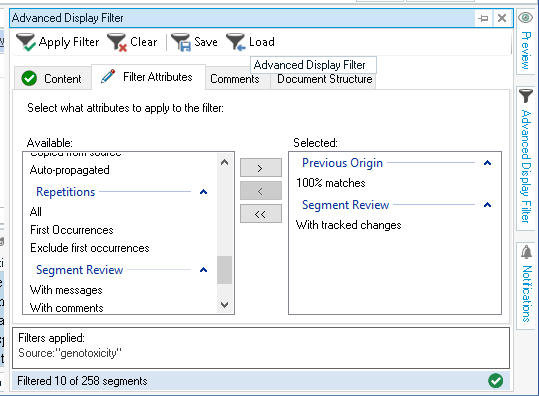Click the Advanced Display Filter funnel sidebar icon
The image size is (539, 396).
pyautogui.click(x=526, y=96)
